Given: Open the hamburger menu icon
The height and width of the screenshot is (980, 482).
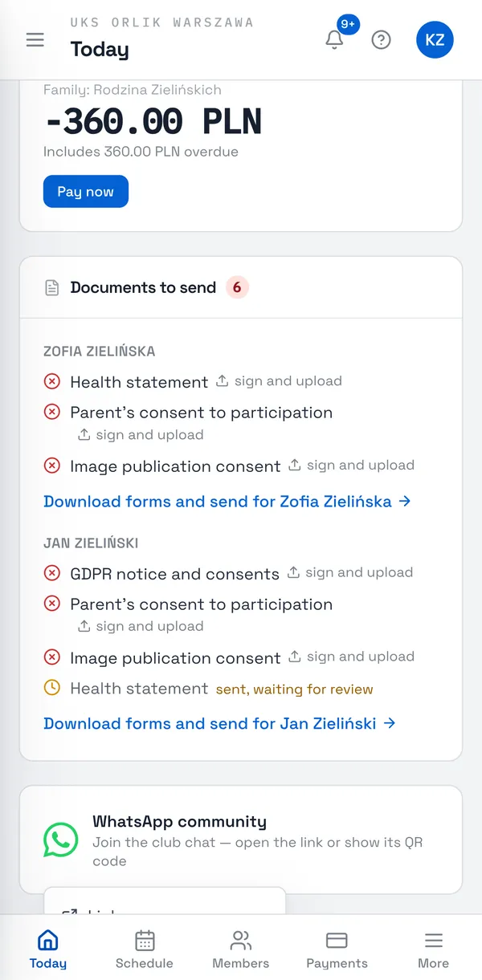Looking at the screenshot, I should coord(35,39).
